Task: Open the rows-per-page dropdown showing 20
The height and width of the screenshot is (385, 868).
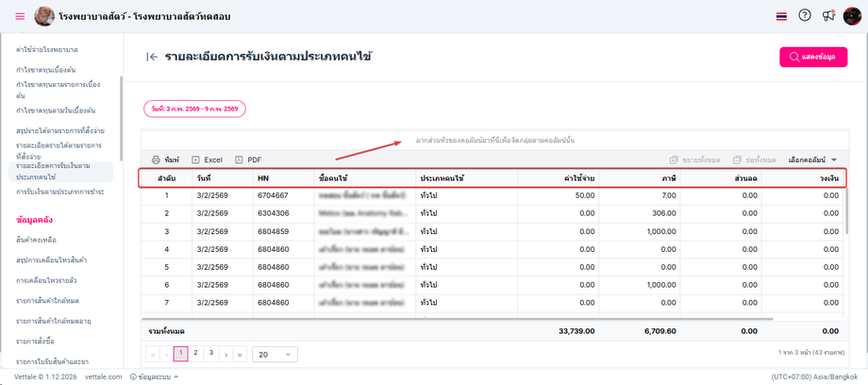Action: [x=275, y=354]
